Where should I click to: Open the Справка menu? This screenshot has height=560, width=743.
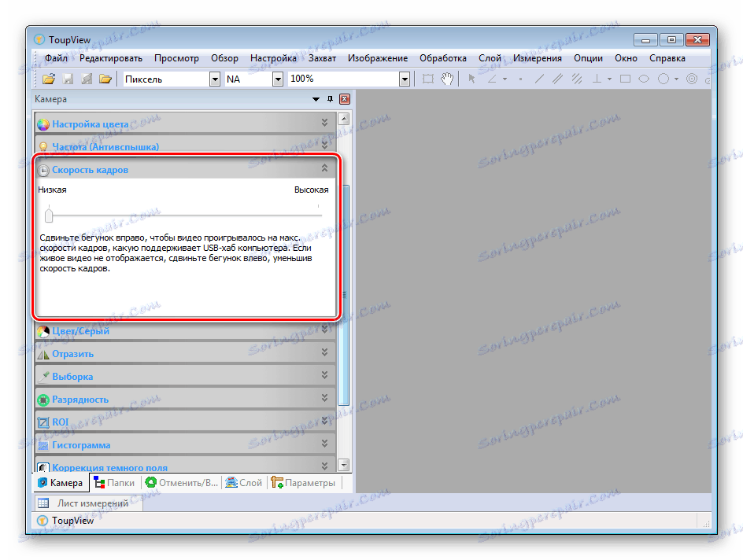pyautogui.click(x=667, y=58)
